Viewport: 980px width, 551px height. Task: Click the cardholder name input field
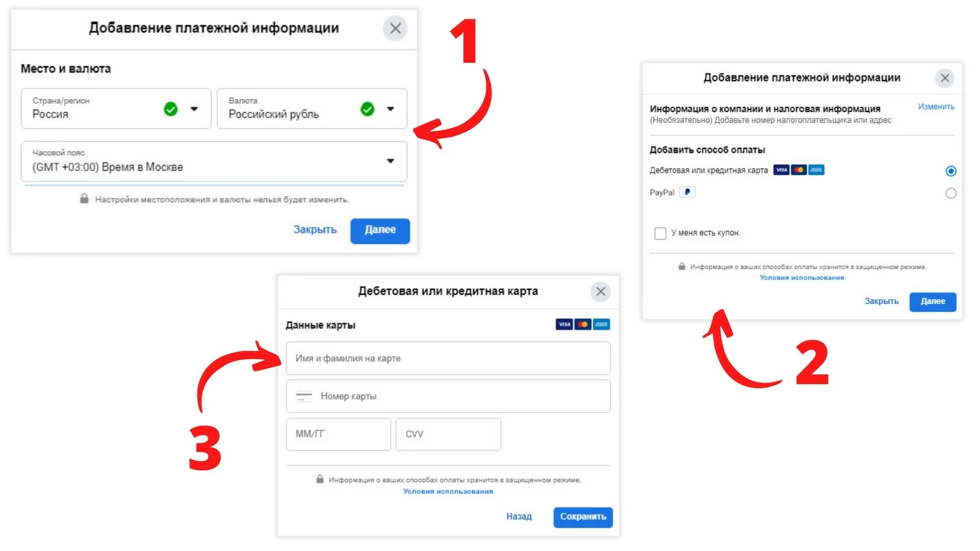point(448,358)
